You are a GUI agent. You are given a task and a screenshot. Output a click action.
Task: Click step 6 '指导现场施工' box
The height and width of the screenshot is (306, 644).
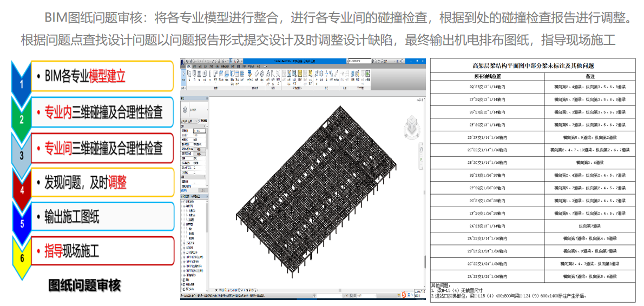pos(102,250)
